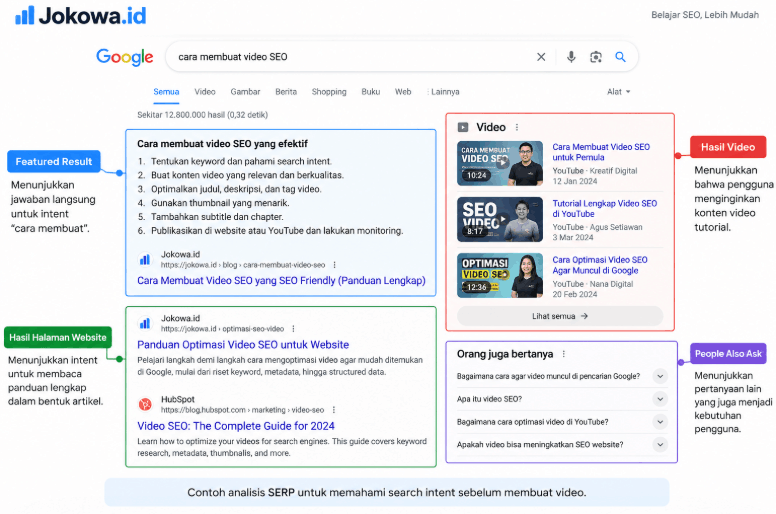Open 'Panduan Optimasi Video SEO untuk Website' link
This screenshot has height=514, width=776.
pyautogui.click(x=243, y=345)
